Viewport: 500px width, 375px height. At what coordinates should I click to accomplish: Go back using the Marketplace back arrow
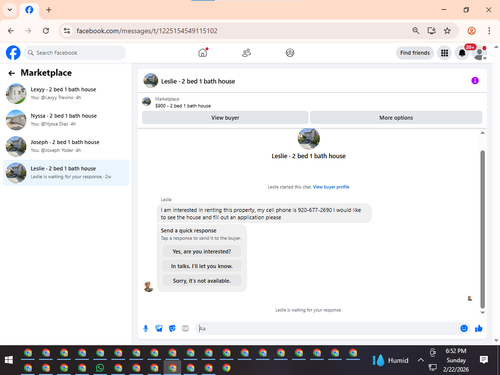pos(12,73)
